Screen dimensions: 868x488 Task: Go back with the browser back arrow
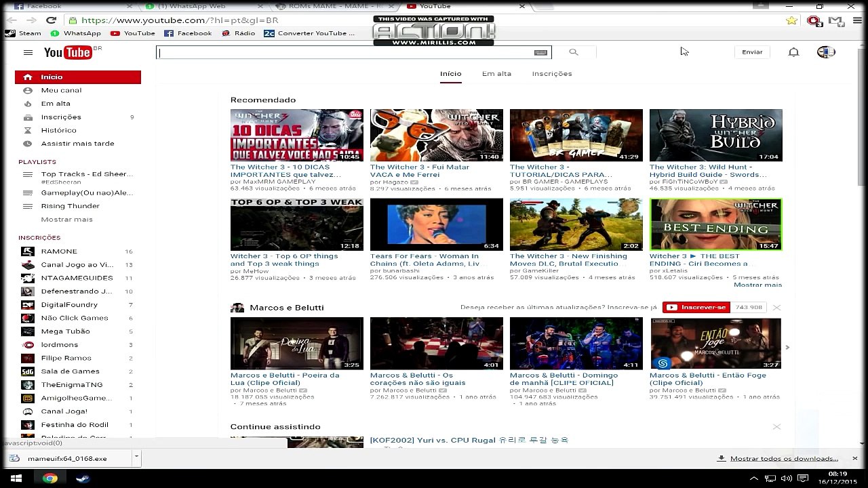click(12, 20)
